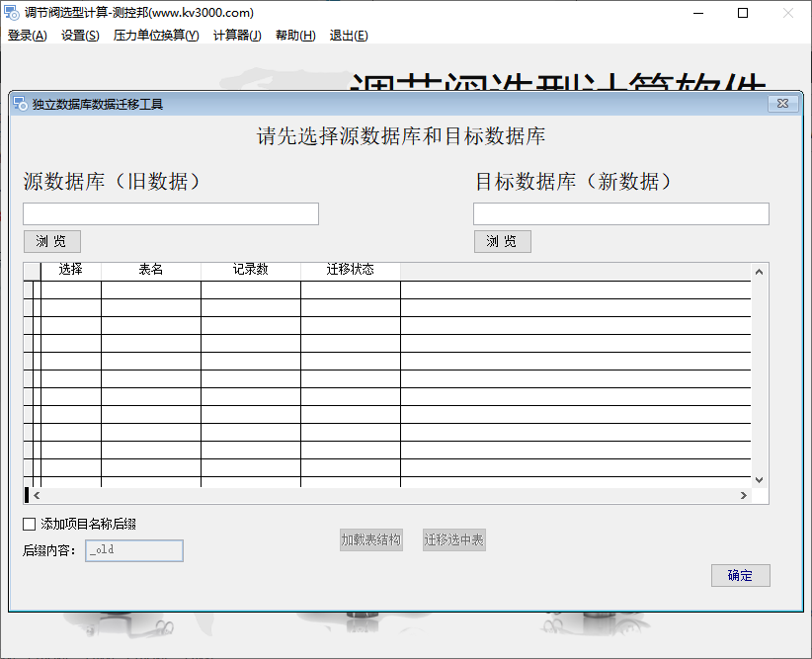This screenshot has height=659, width=812.
Task: Browse for the source database (旧数据)
Action: click(x=52, y=241)
